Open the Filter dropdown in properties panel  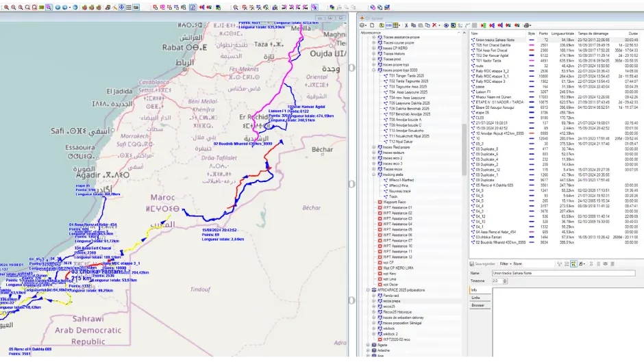[x=504, y=263]
